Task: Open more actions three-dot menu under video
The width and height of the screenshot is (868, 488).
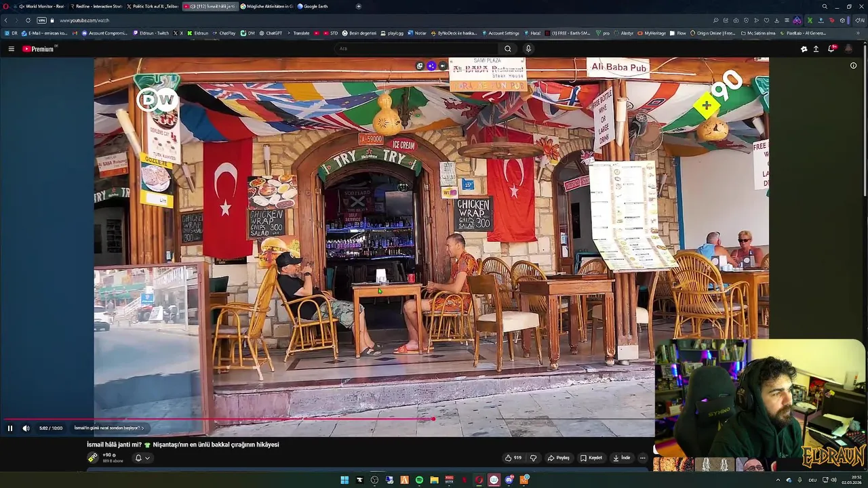Action: [x=643, y=457]
